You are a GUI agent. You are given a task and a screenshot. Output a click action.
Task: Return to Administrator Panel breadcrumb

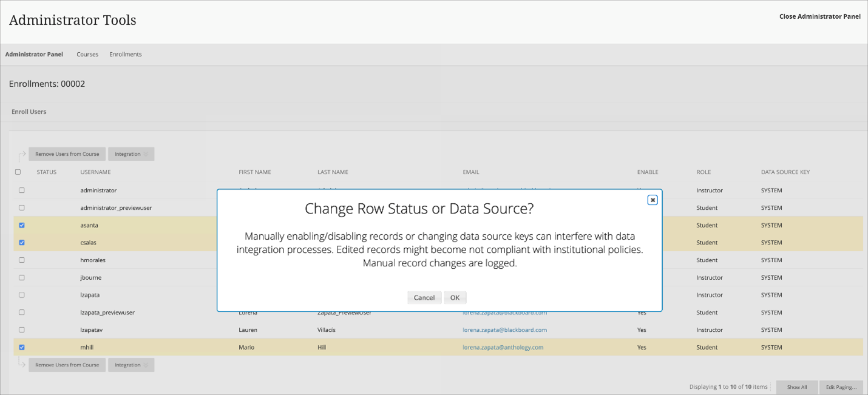34,55
